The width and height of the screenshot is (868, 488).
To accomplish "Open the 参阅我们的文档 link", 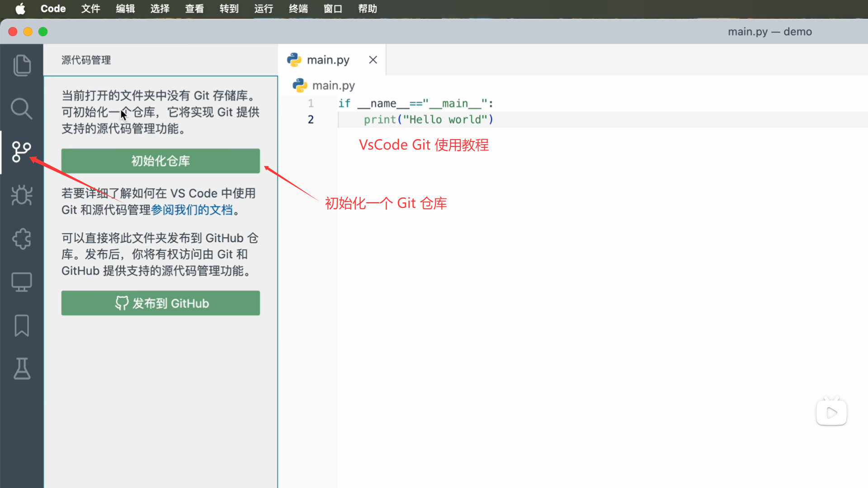I will 192,210.
